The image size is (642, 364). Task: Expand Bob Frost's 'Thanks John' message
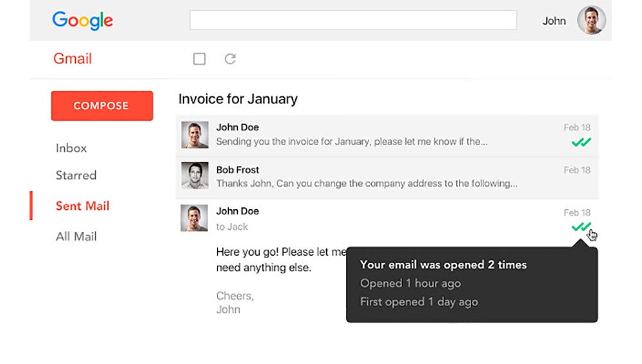pos(387,177)
